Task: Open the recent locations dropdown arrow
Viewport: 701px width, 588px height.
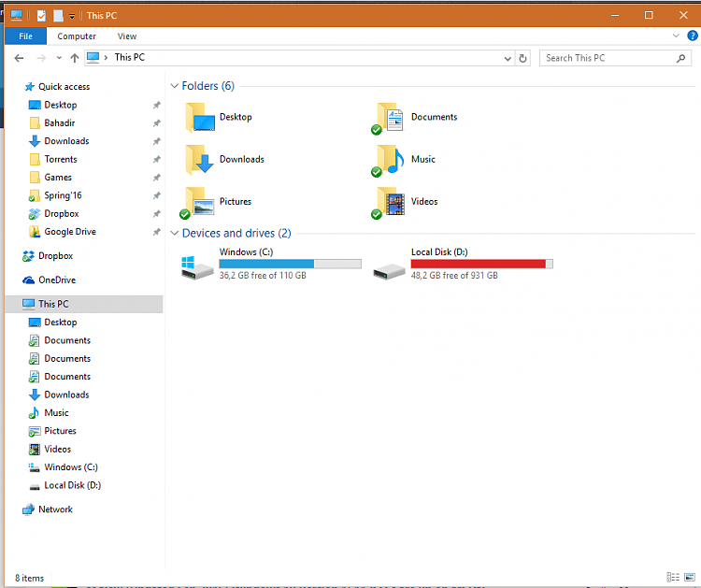Action: [59, 58]
